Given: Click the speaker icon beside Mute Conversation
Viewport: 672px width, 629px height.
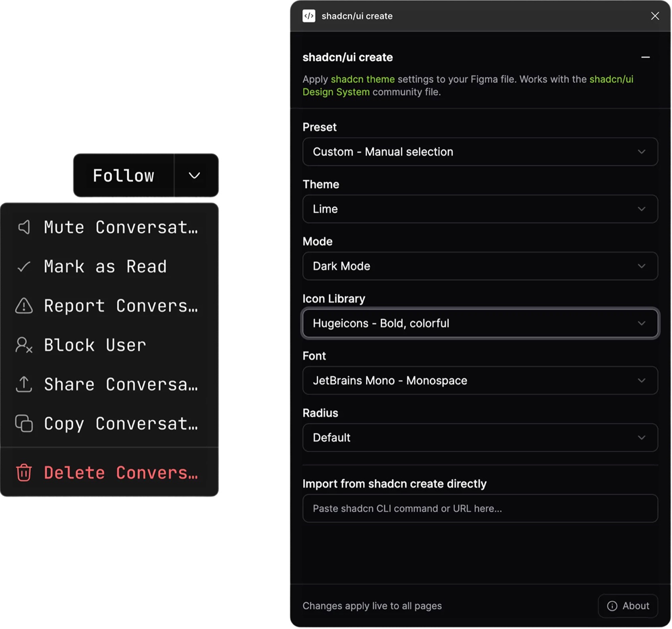Looking at the screenshot, I should 24,227.
